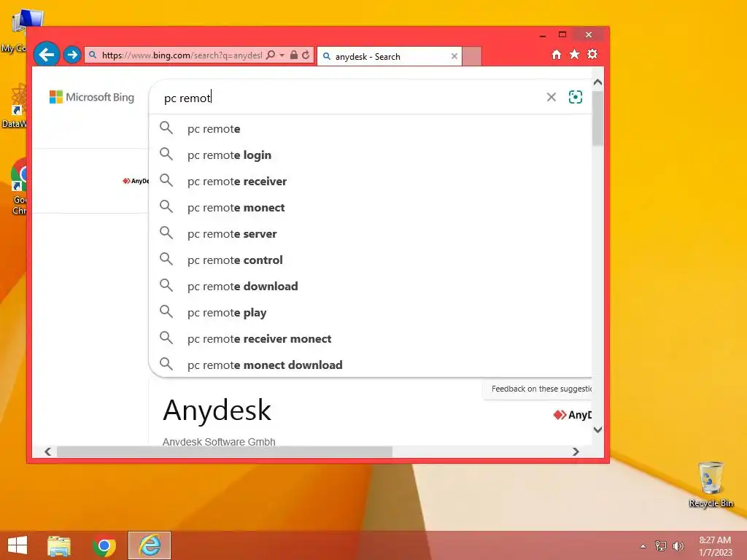Click "Feedback on these suggestions" link
Screen dimensions: 747x560
(x=541, y=389)
